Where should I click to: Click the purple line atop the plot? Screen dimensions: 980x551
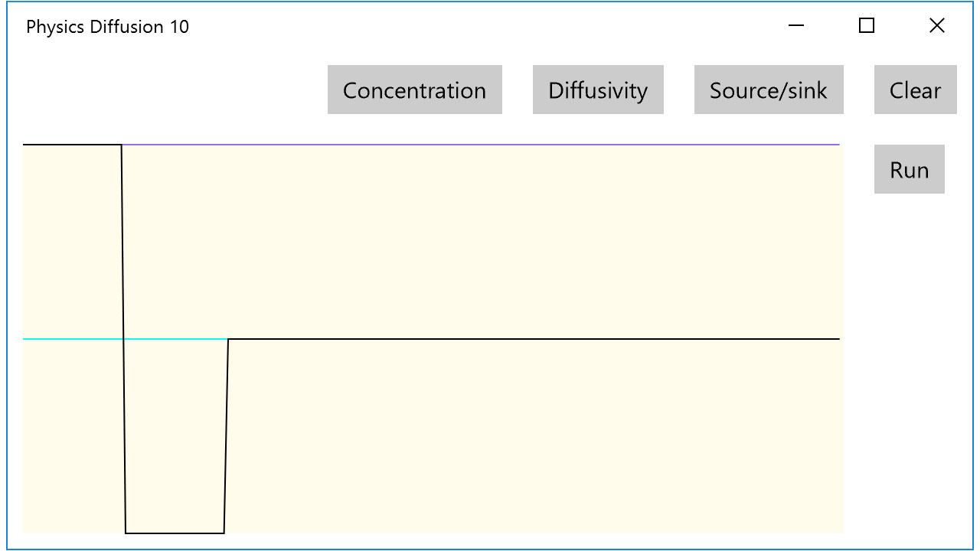[481, 144]
